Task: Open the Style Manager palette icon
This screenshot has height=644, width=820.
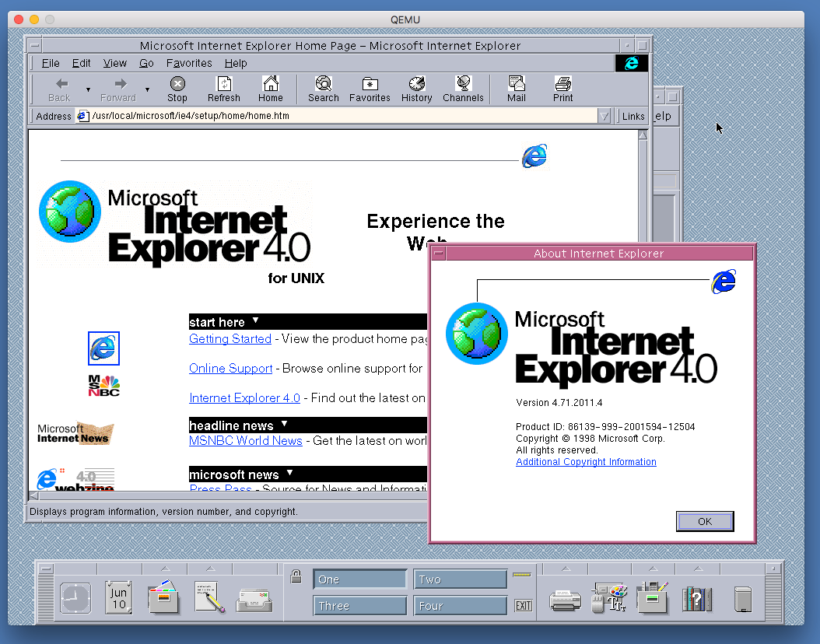Action: coord(609,597)
